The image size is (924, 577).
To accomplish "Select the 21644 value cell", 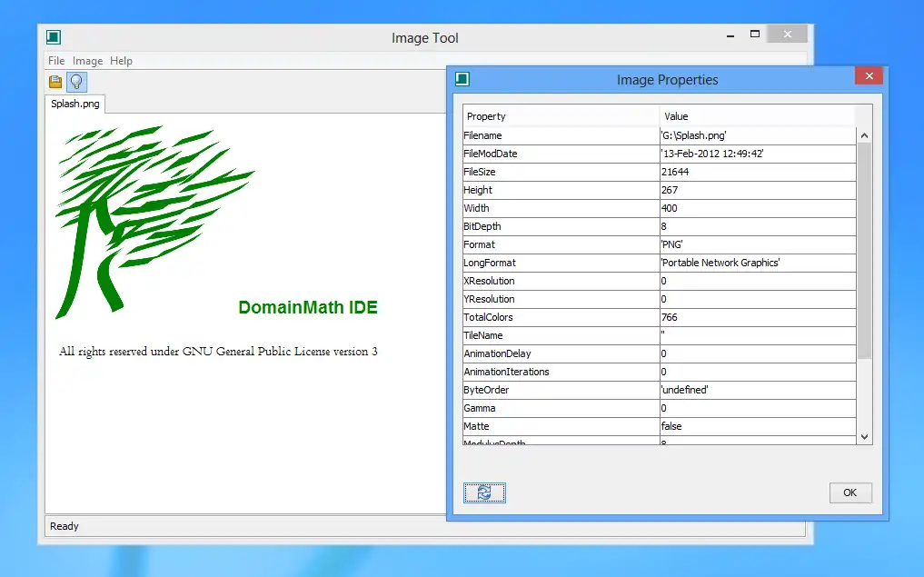I will [758, 172].
